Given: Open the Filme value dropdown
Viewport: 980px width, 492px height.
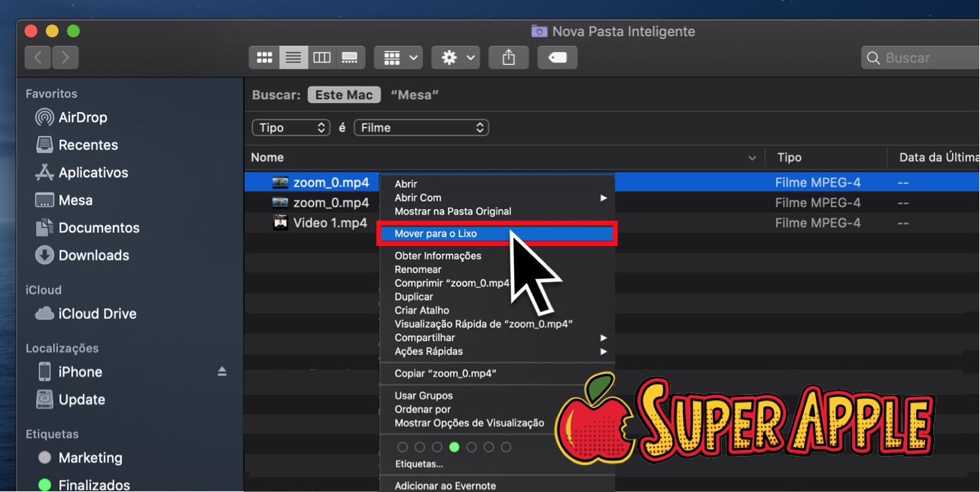Looking at the screenshot, I should coord(422,128).
